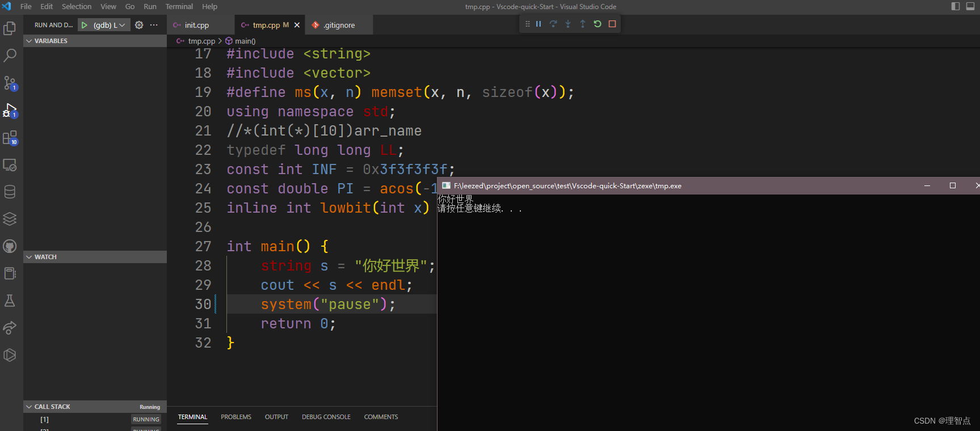This screenshot has height=431, width=980.
Task: Click the VS Code logo in title bar
Action: point(7,6)
